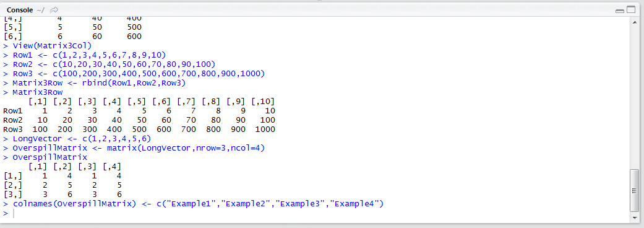Click the Row2 vector assignment line

point(109,64)
